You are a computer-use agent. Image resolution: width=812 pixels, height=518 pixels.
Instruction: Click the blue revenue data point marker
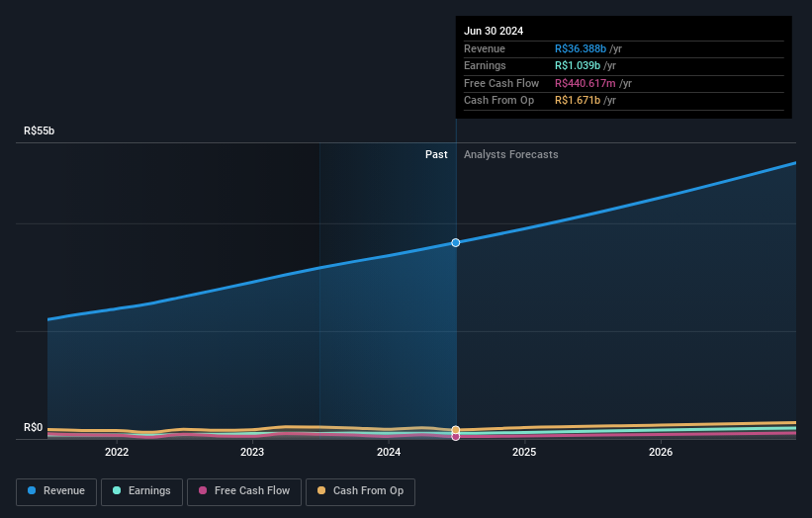tap(456, 243)
